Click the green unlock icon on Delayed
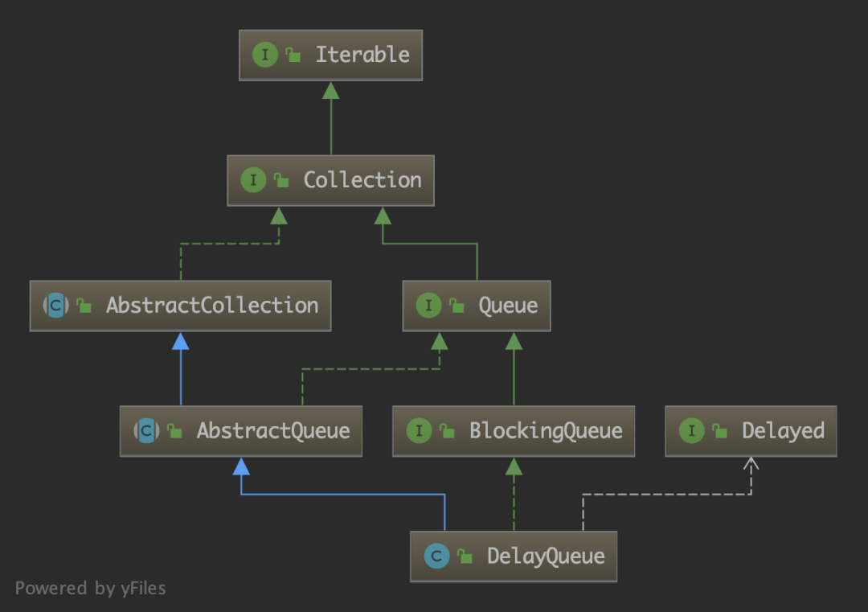868x612 pixels. (x=719, y=429)
